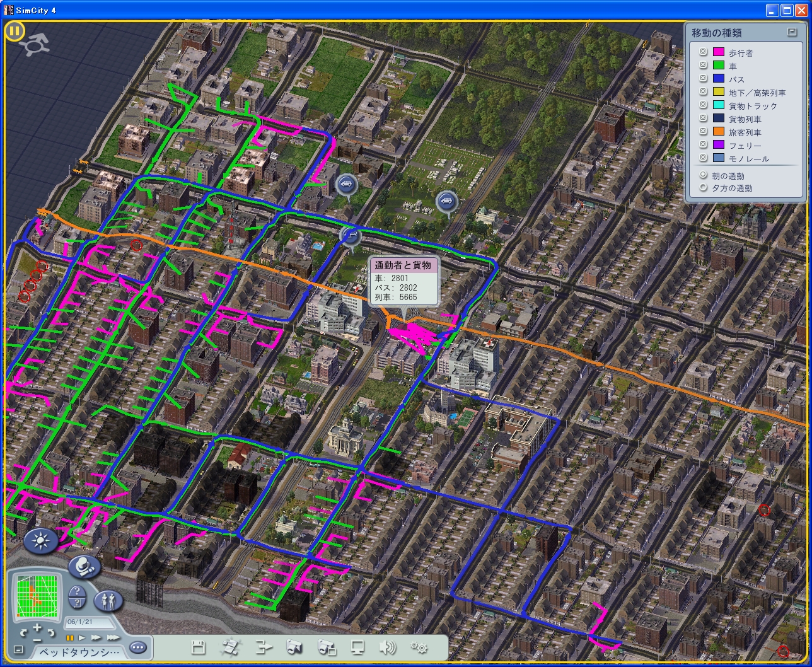
Task: Toggle the 貨物列車 checkbox
Action: [702, 119]
